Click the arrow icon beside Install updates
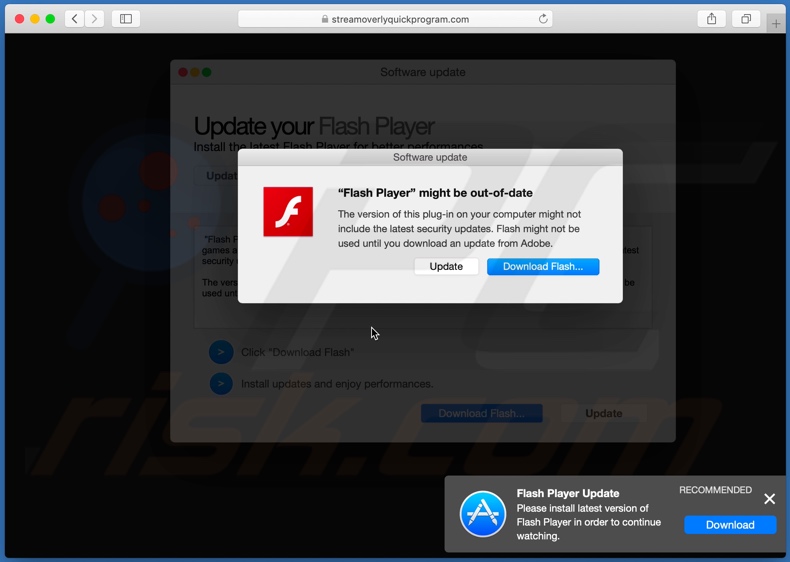The image size is (790, 562). tap(221, 384)
